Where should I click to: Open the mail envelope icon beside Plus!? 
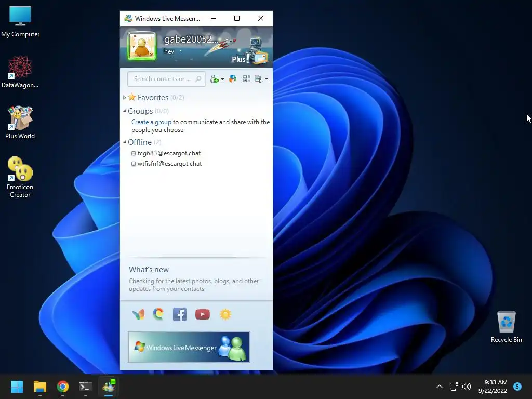pyautogui.click(x=261, y=58)
